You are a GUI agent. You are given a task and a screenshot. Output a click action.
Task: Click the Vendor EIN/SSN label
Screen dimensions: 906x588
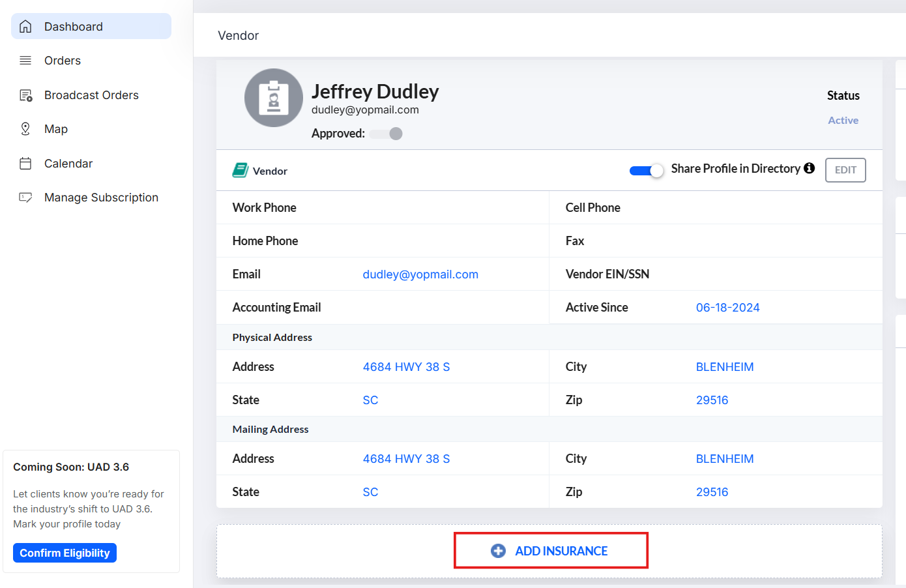pyautogui.click(x=607, y=274)
